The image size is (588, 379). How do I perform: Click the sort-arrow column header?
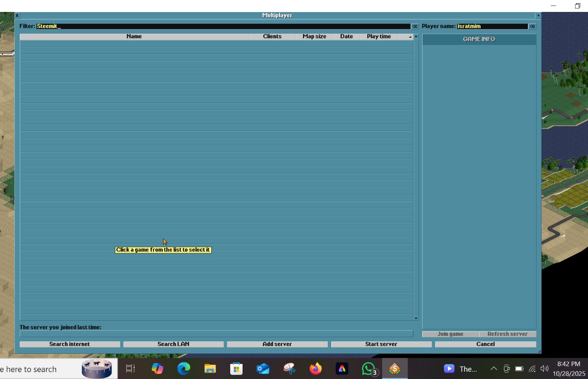406,37
